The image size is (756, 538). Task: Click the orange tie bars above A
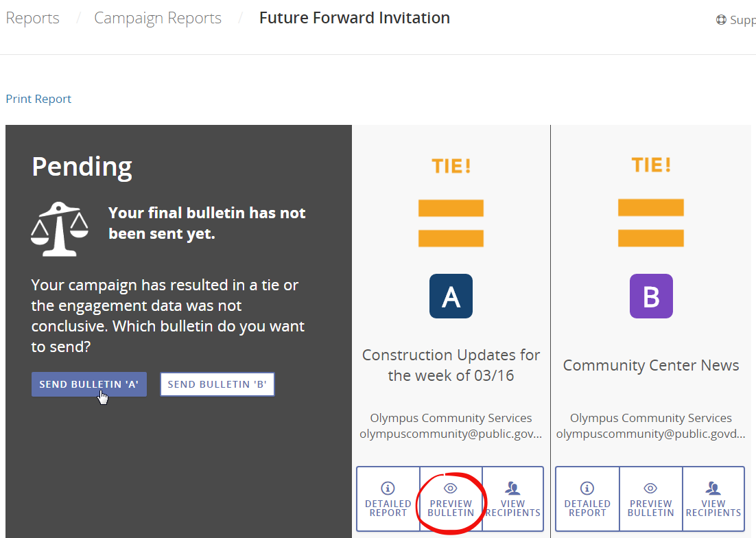coord(451,223)
